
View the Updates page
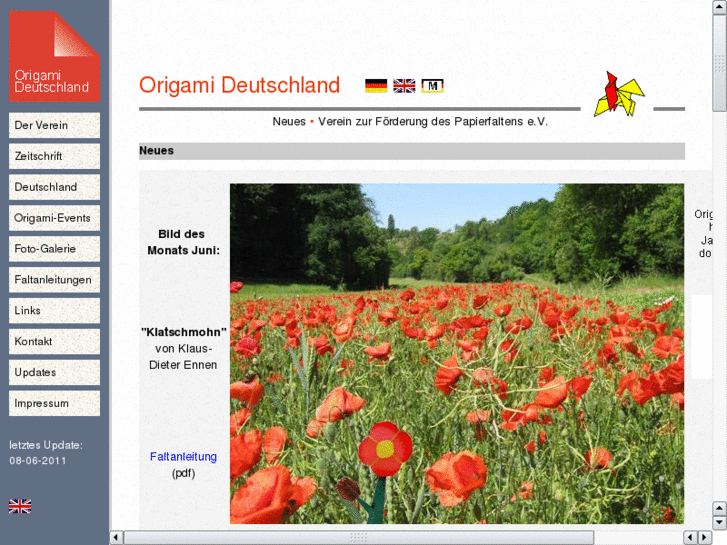(54, 372)
